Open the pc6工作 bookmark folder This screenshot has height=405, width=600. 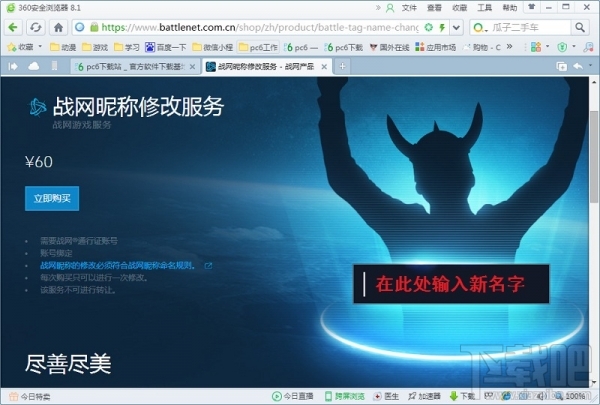[258, 47]
